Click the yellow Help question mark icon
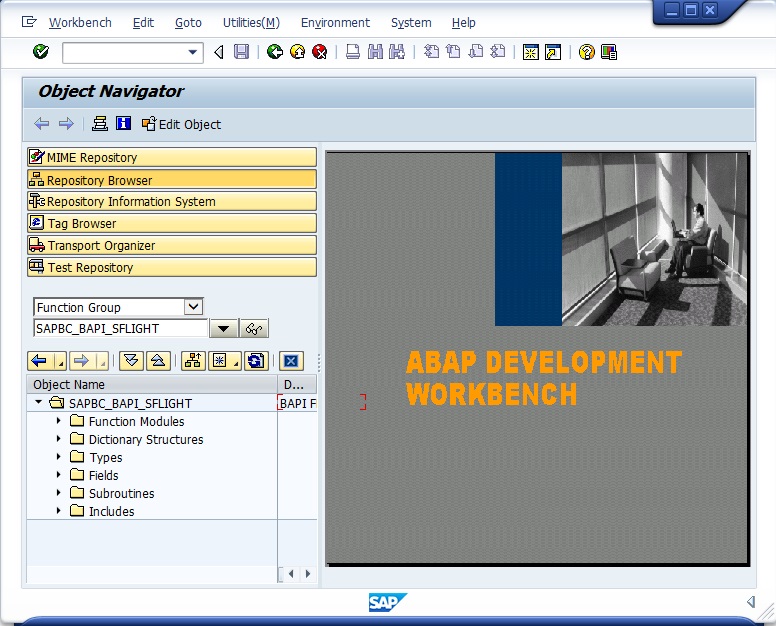This screenshot has width=776, height=626. point(586,52)
